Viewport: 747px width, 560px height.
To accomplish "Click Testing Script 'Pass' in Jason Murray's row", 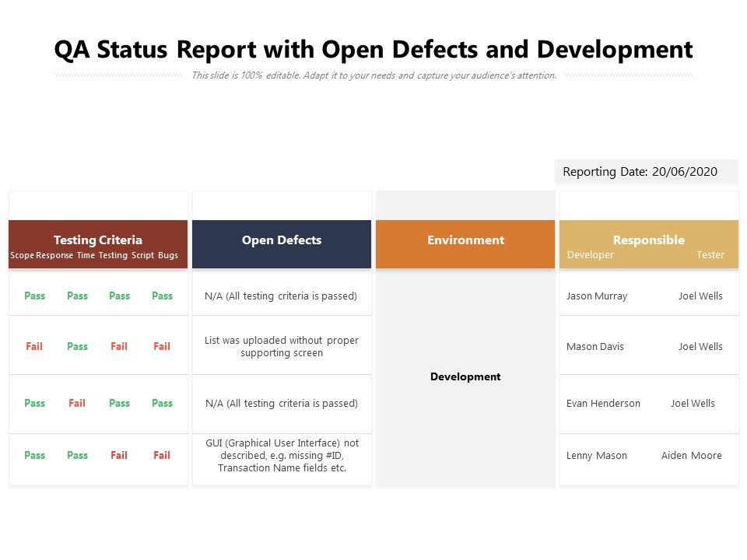I will [120, 296].
